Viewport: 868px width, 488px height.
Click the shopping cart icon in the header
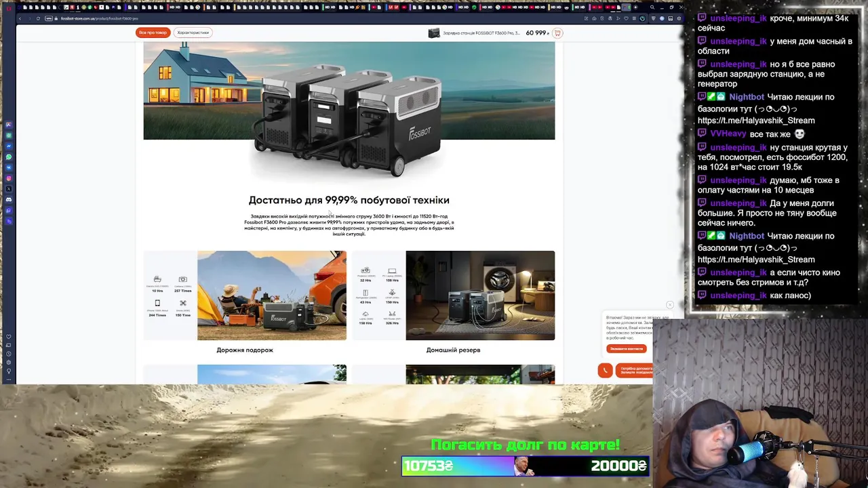click(557, 33)
